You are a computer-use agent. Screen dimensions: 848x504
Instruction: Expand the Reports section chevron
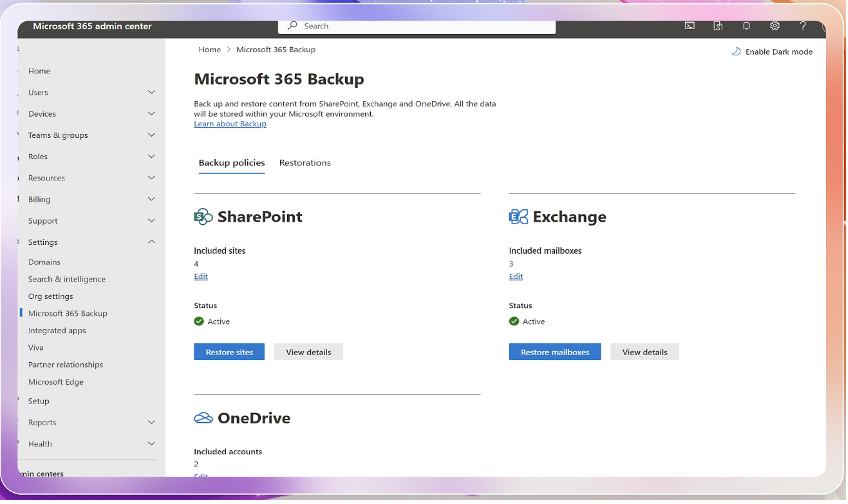(151, 422)
